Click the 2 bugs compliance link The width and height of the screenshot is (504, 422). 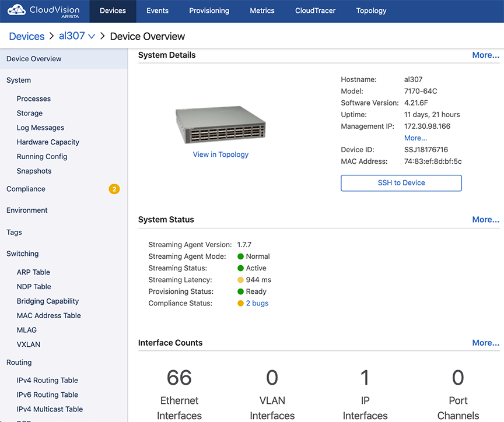[x=257, y=303]
